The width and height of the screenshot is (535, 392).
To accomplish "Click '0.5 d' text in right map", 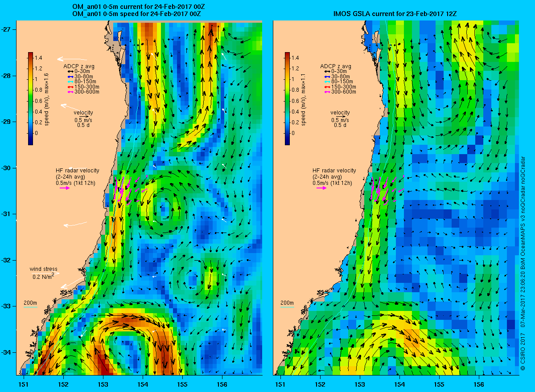I will (x=340, y=125).
